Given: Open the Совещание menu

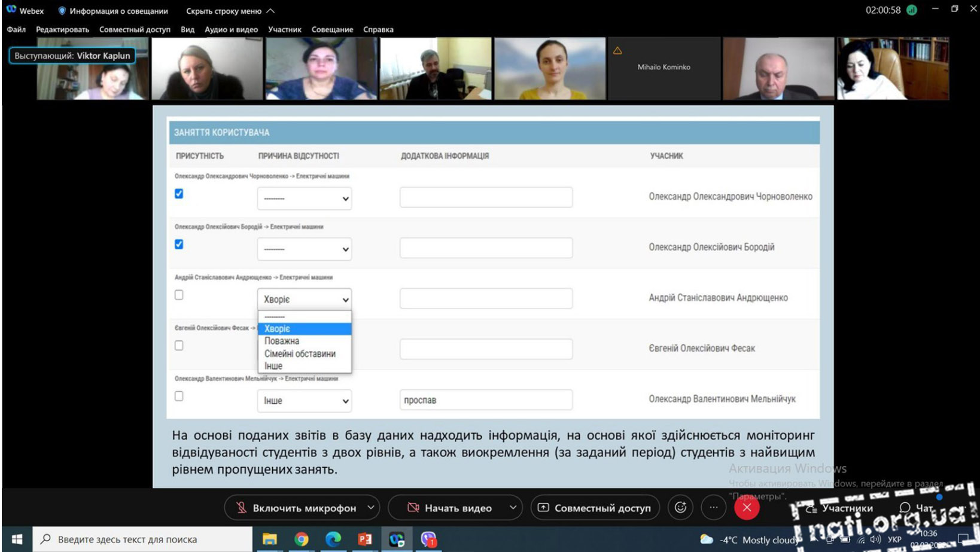Looking at the screenshot, I should tap(332, 29).
